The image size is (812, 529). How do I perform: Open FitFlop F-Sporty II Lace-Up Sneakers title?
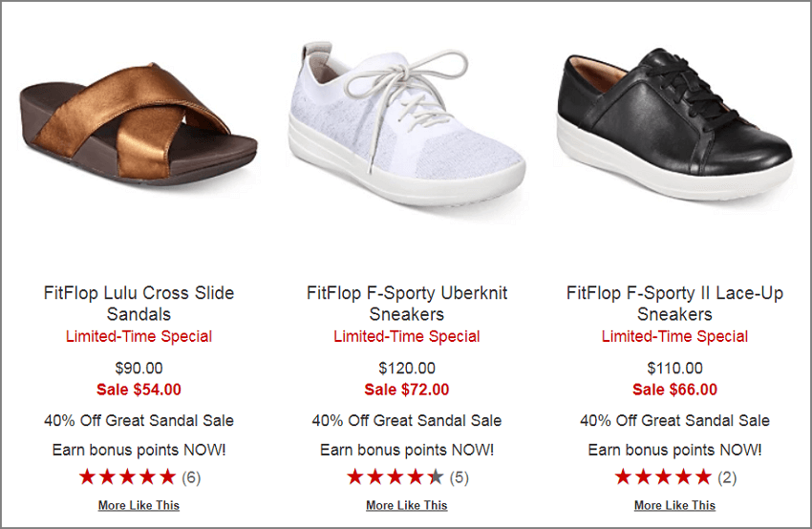(x=674, y=304)
